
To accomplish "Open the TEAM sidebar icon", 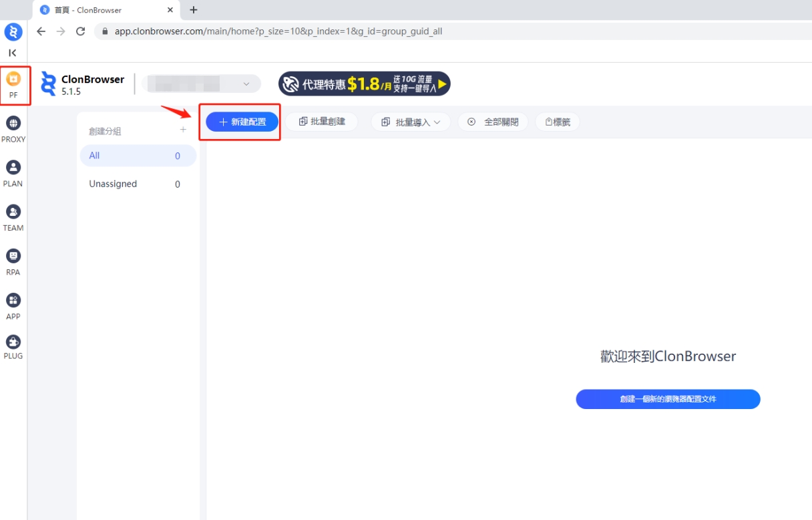I will pyautogui.click(x=13, y=217).
